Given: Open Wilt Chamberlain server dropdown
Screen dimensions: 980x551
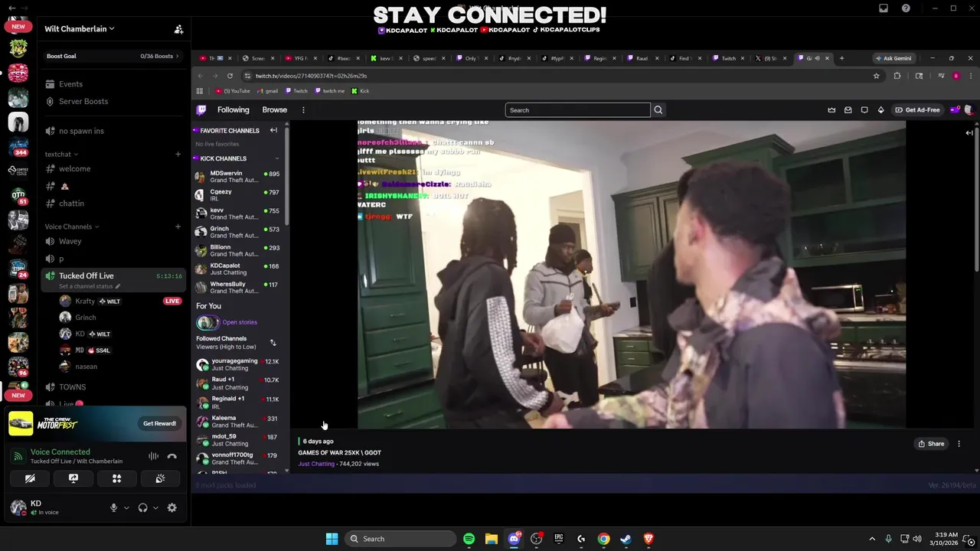Looking at the screenshot, I should point(80,29).
